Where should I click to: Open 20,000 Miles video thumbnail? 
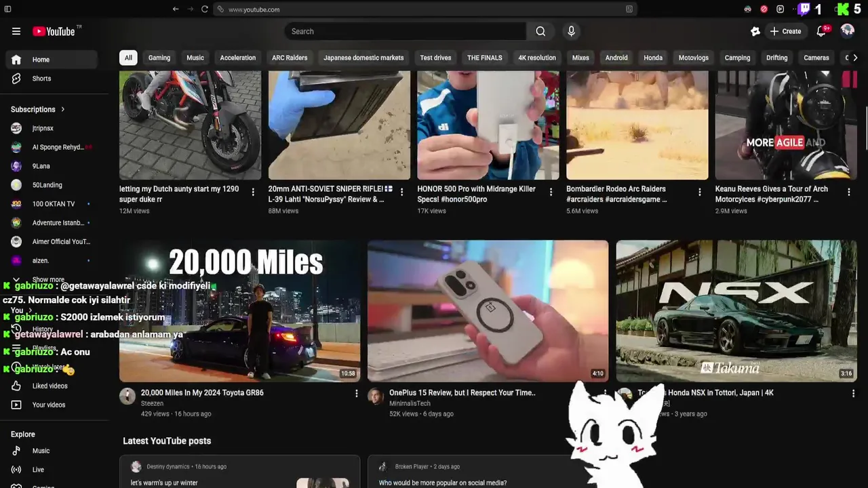pos(239,311)
